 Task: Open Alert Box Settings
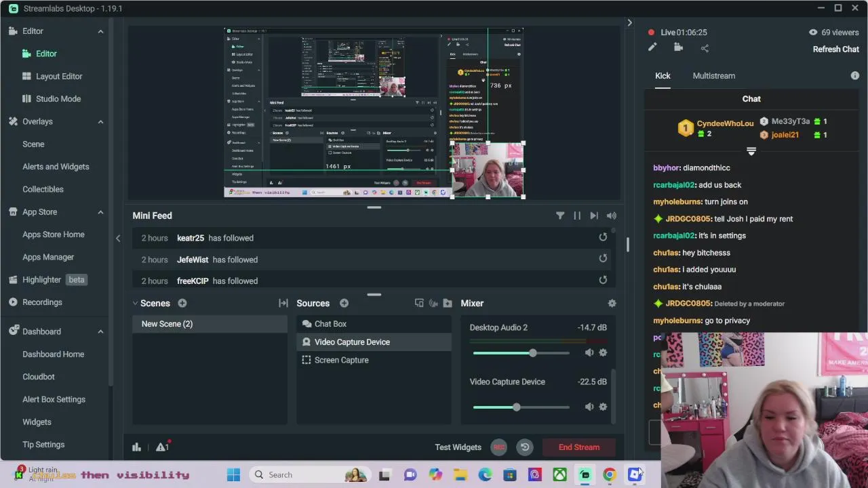coord(54,399)
